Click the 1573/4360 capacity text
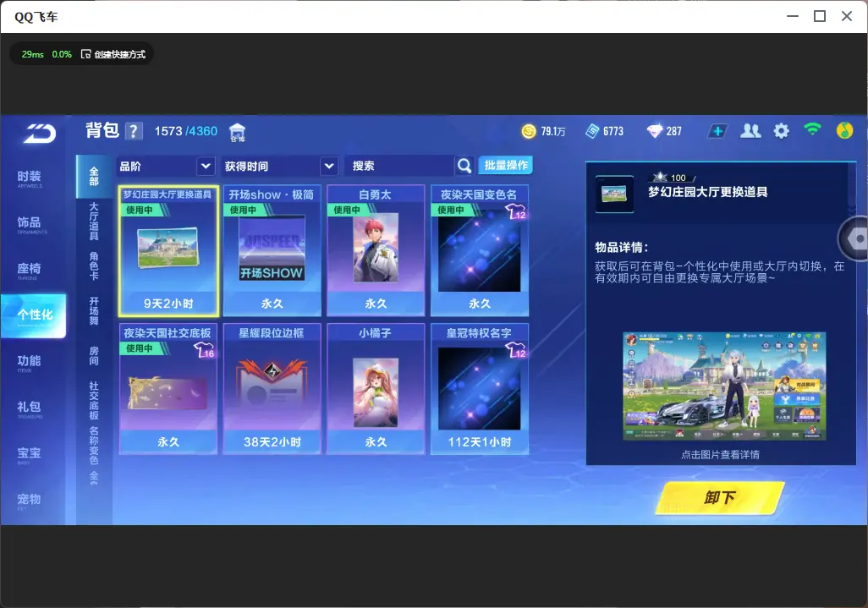Viewport: 868px width, 608px height. click(186, 131)
